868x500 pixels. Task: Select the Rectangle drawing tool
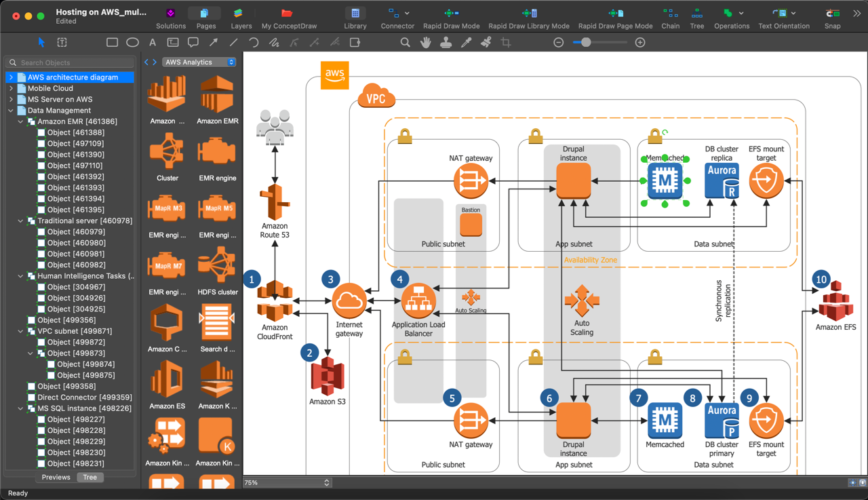click(112, 42)
